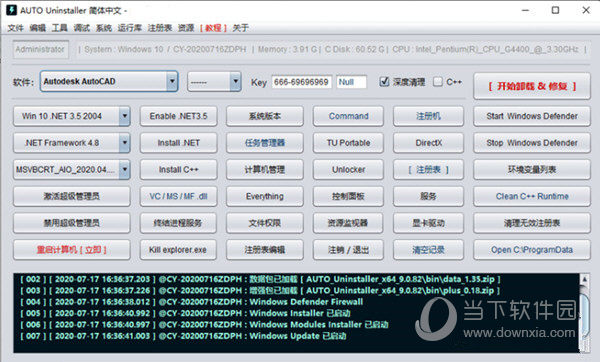Open 注册表编辑 registry editor
Viewport: 600px width, 362px height.
(x=265, y=250)
